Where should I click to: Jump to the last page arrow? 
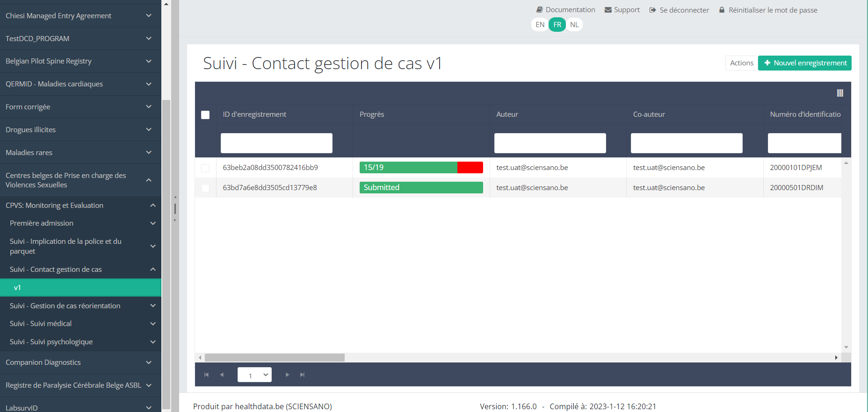(303, 375)
